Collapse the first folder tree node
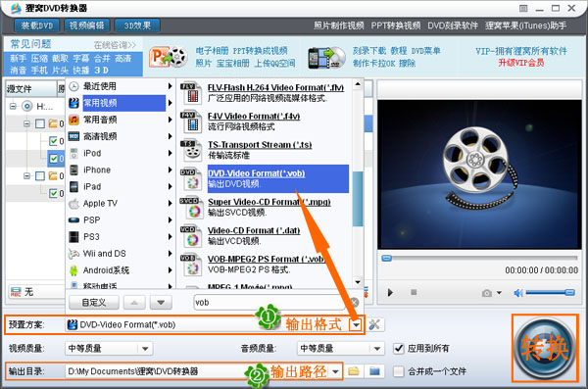 click(x=26, y=123)
